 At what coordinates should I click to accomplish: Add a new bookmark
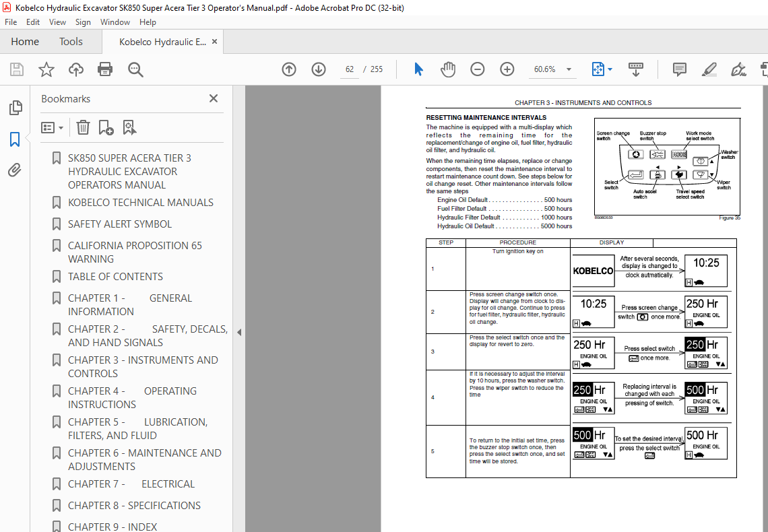click(106, 128)
